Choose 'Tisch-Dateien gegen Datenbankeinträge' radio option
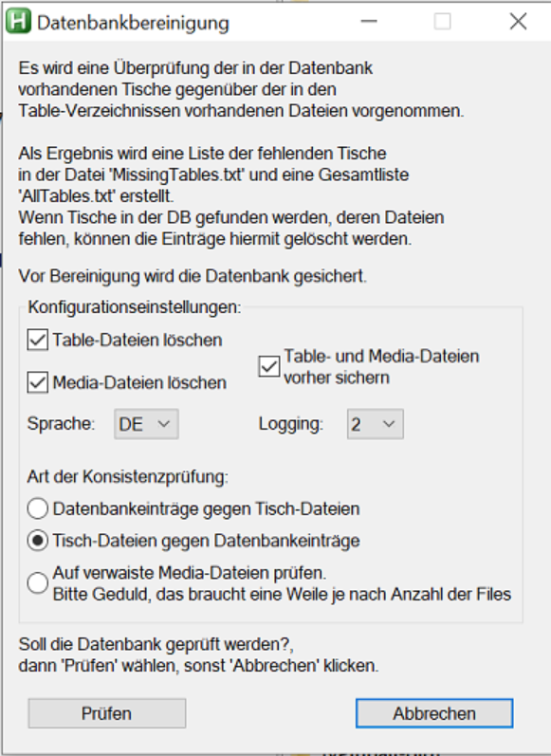 38,541
